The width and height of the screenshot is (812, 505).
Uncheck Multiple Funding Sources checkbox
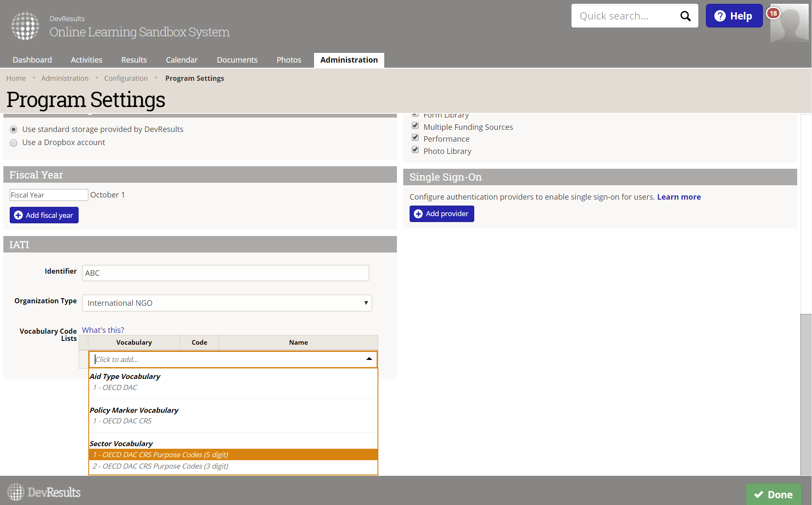415,126
